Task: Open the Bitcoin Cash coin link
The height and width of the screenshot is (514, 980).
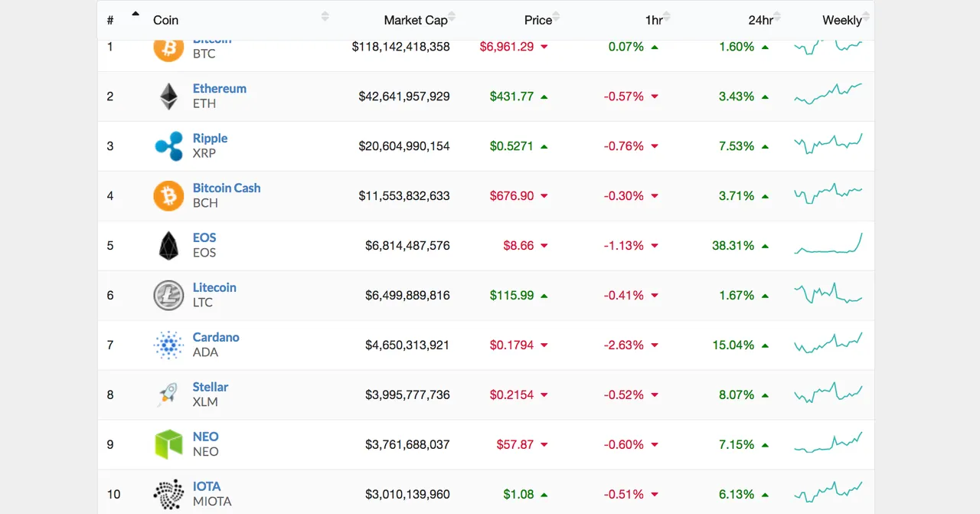Action: point(227,188)
